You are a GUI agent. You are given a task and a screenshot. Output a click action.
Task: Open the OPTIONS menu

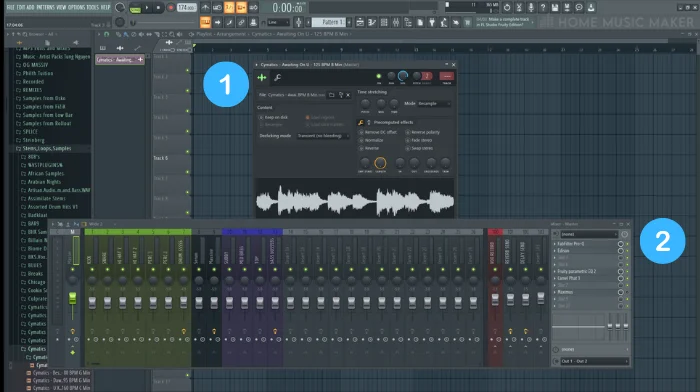tap(76, 7)
